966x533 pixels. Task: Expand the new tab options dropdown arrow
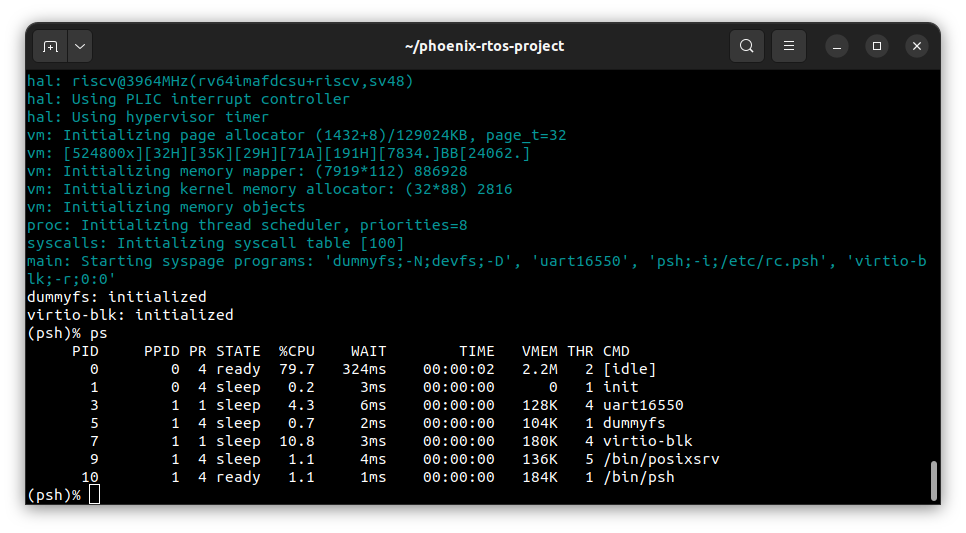click(79, 46)
